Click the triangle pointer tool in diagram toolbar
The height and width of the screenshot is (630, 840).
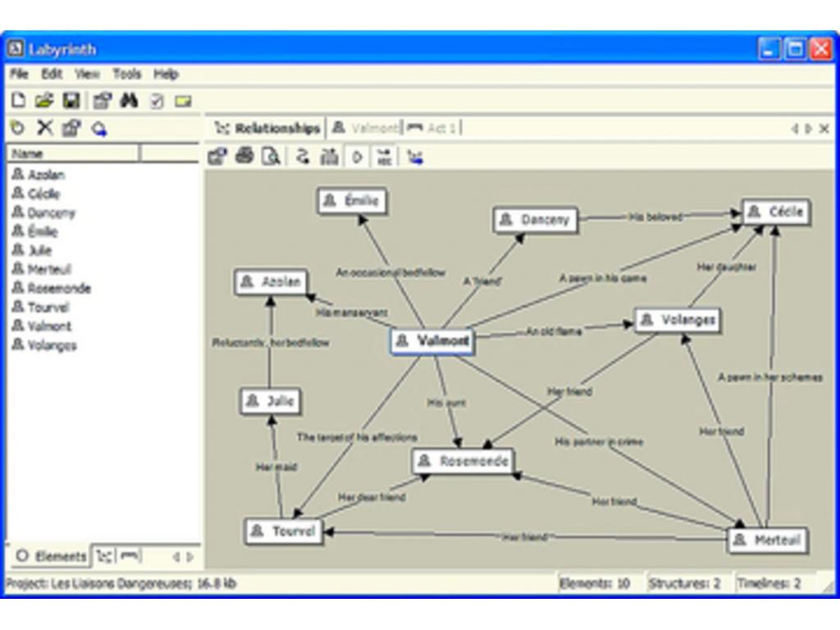point(358,157)
